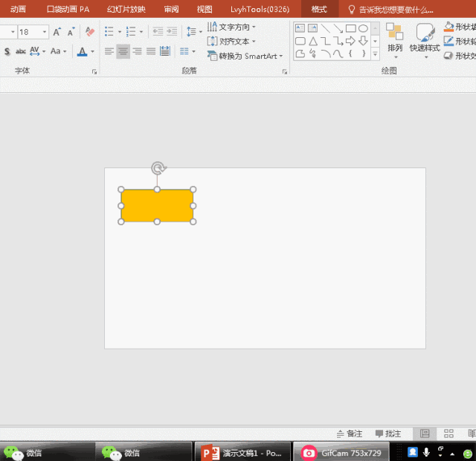476x461 pixels.
Task: Pick the right arrow shape in gallery
Action: coord(350,41)
